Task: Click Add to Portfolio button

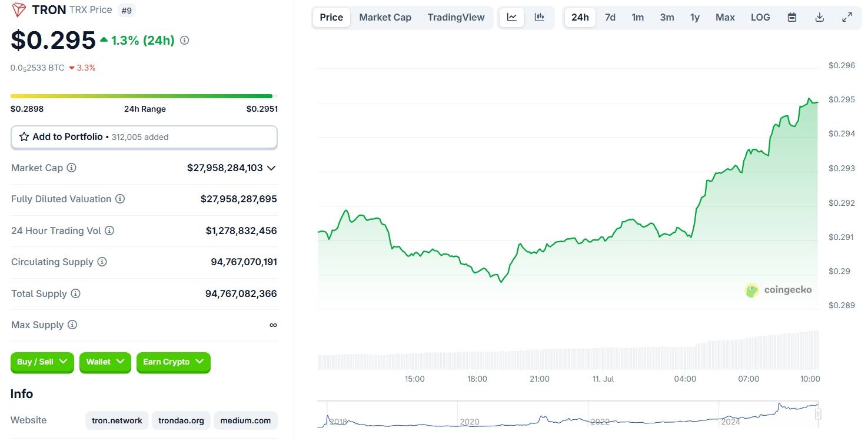Action: (x=144, y=137)
